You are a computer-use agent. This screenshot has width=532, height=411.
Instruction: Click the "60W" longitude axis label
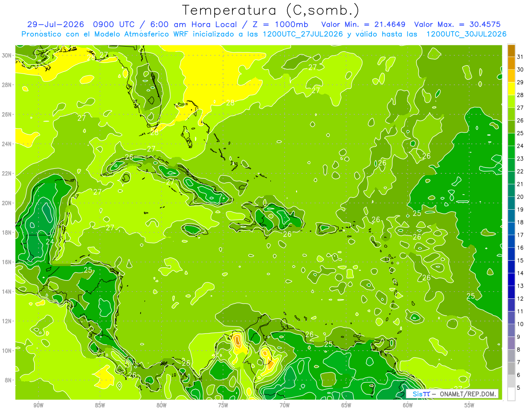tap(408, 405)
